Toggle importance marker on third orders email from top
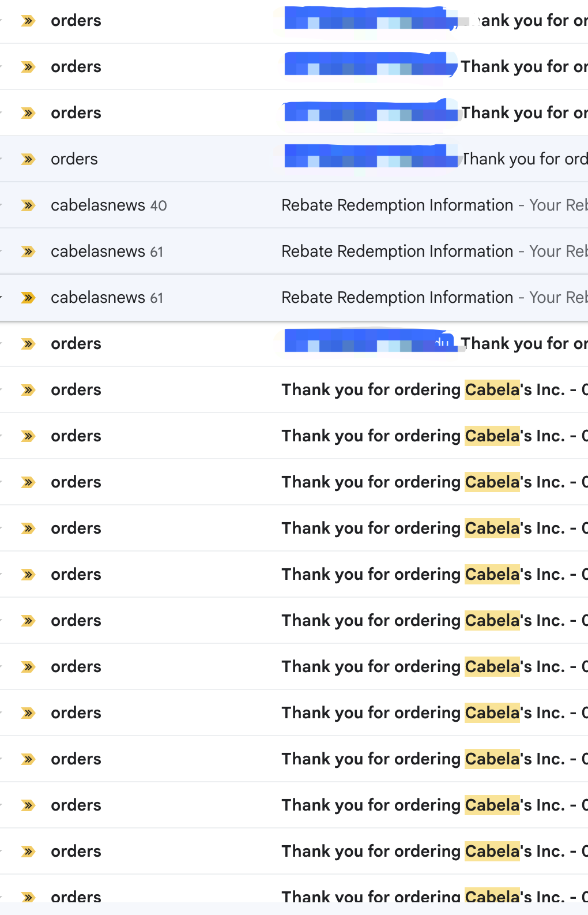This screenshot has height=915, width=588. click(28, 113)
